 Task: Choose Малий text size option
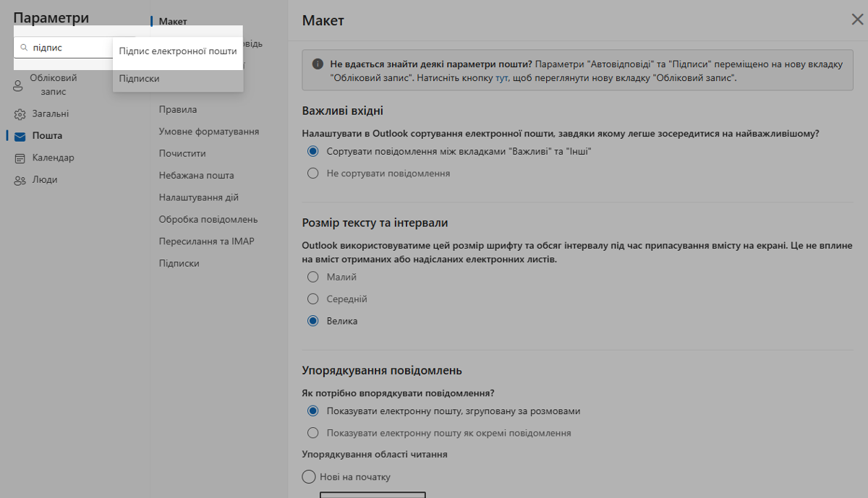(313, 277)
